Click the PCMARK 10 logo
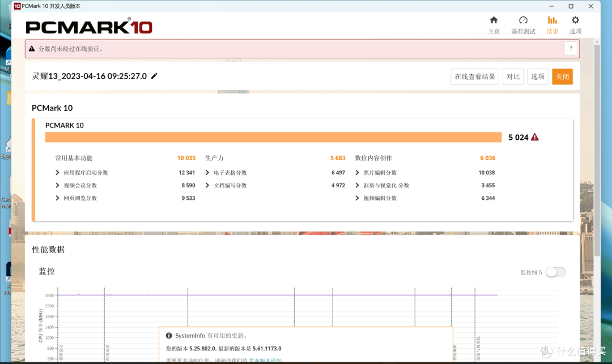 pyautogui.click(x=89, y=26)
